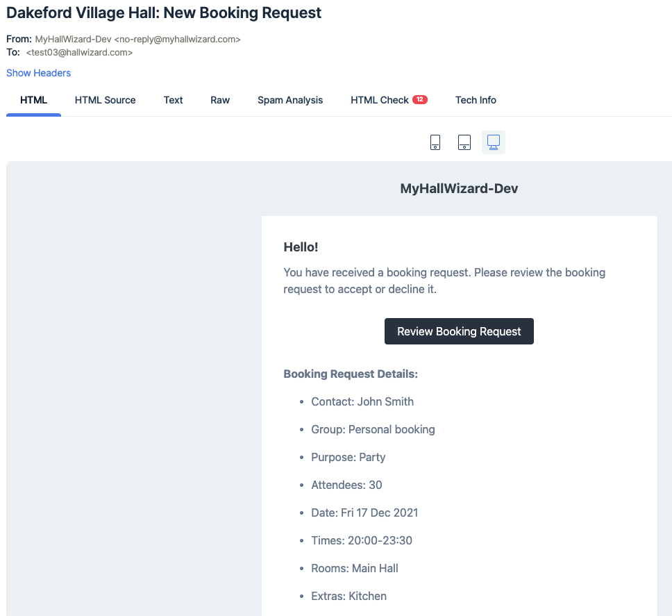Switch to the Text tab

coord(173,100)
